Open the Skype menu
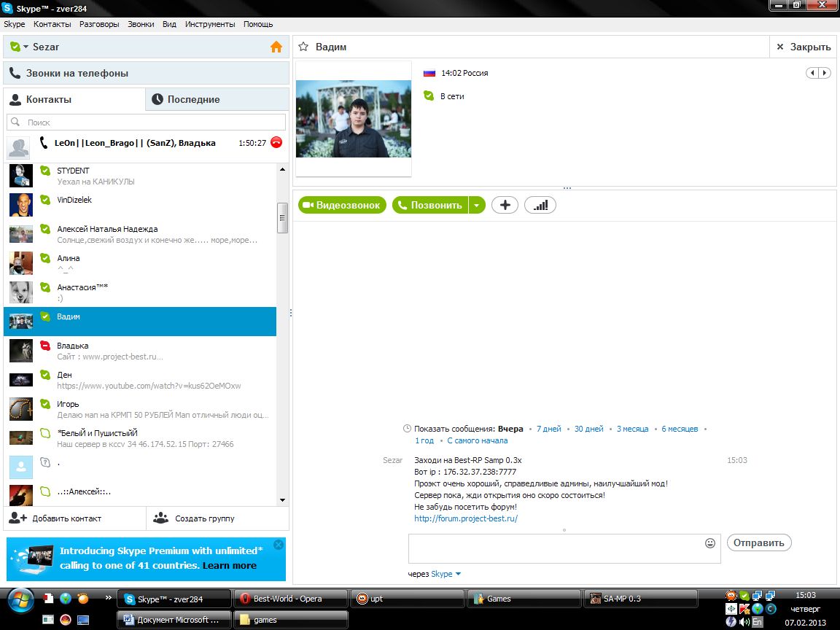The width and height of the screenshot is (840, 630). [15, 24]
